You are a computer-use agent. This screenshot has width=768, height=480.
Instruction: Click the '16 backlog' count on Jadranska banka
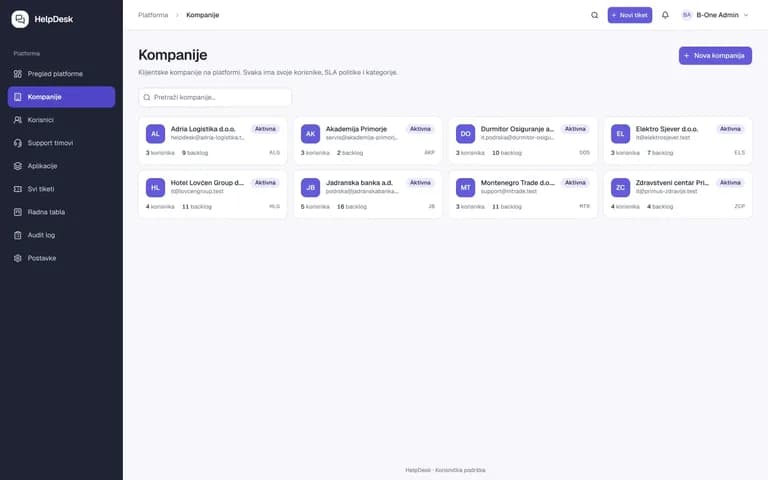tap(352, 207)
